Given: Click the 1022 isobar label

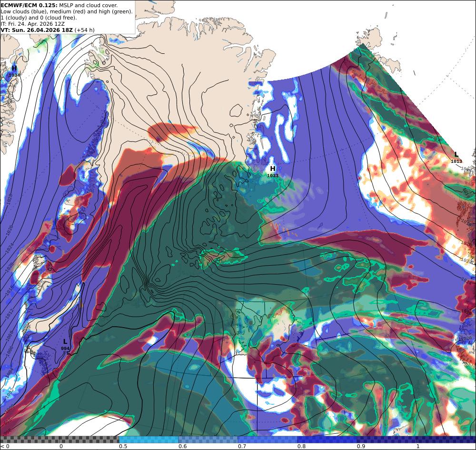Looking at the screenshot, I should (x=466, y=260).
